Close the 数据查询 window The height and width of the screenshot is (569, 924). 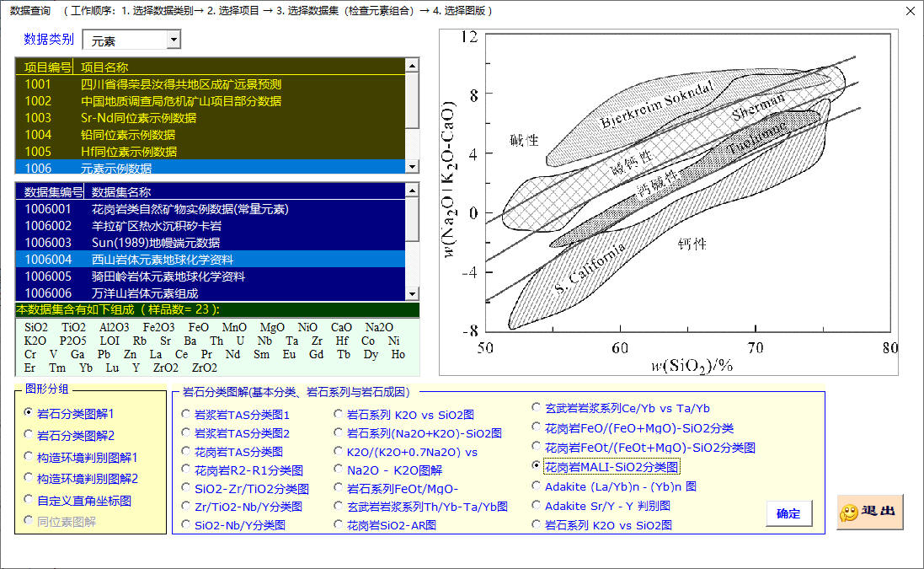click(x=909, y=11)
